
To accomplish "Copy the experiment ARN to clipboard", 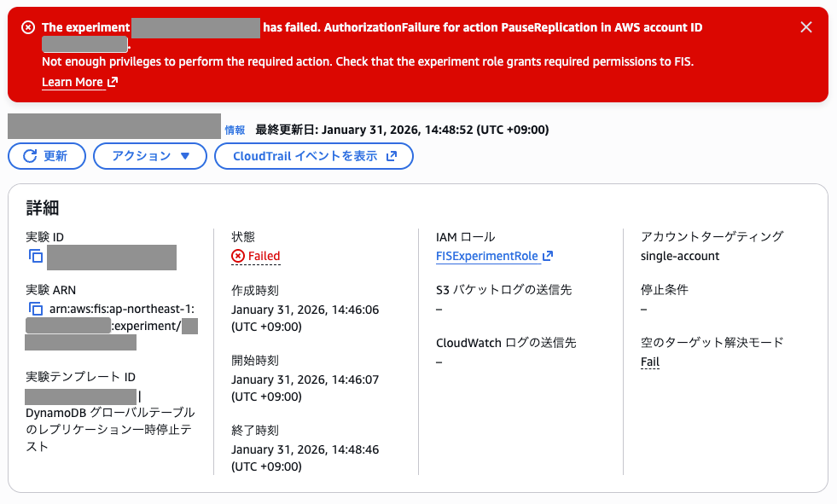I will [35, 310].
